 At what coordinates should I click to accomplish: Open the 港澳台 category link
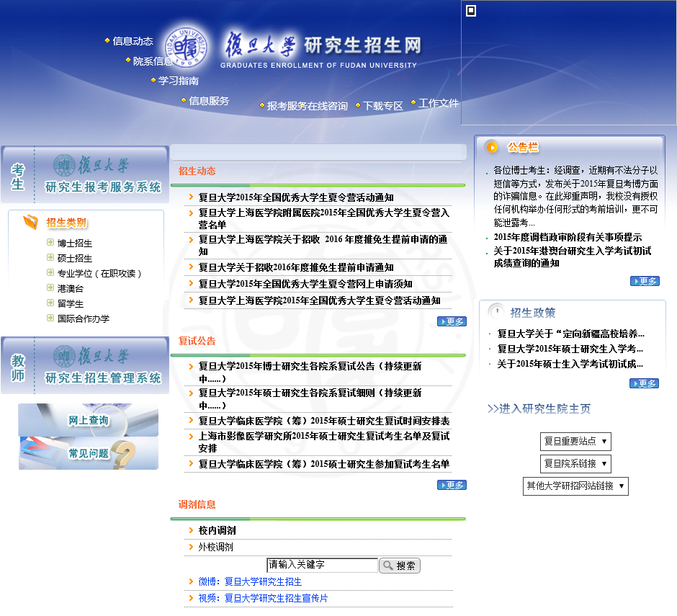click(71, 289)
